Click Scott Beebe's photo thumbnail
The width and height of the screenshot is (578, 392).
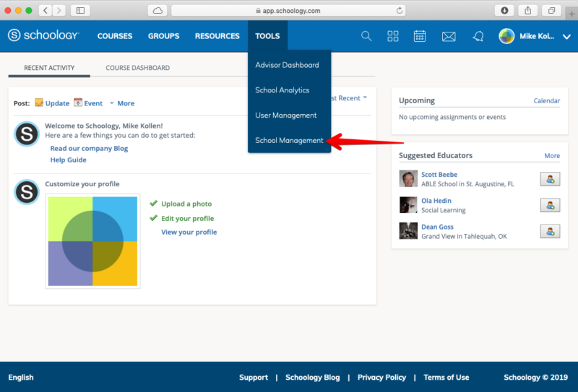coord(408,179)
